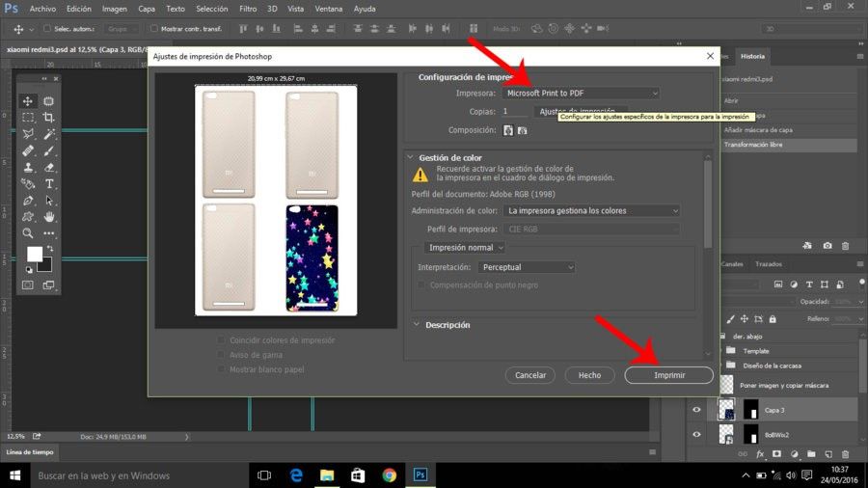Screen dimensions: 868x488
Task: Select the Polygonal Lasso tool
Action: (27, 134)
